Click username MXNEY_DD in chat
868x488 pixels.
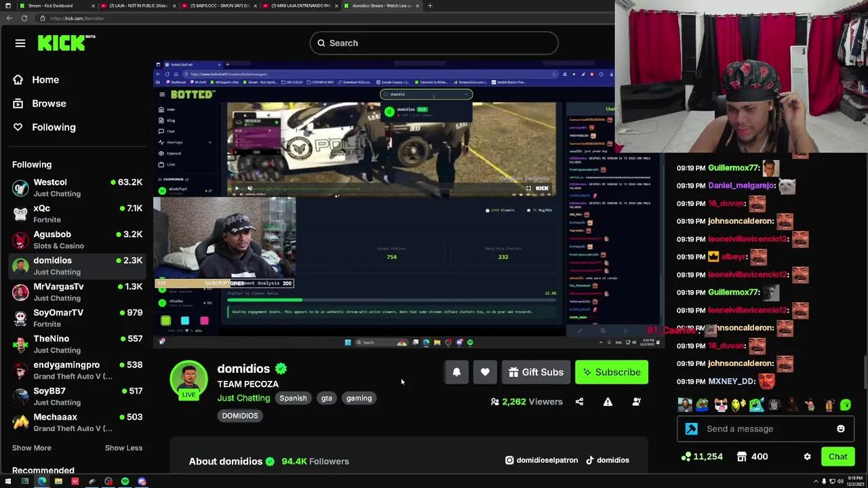pos(732,382)
